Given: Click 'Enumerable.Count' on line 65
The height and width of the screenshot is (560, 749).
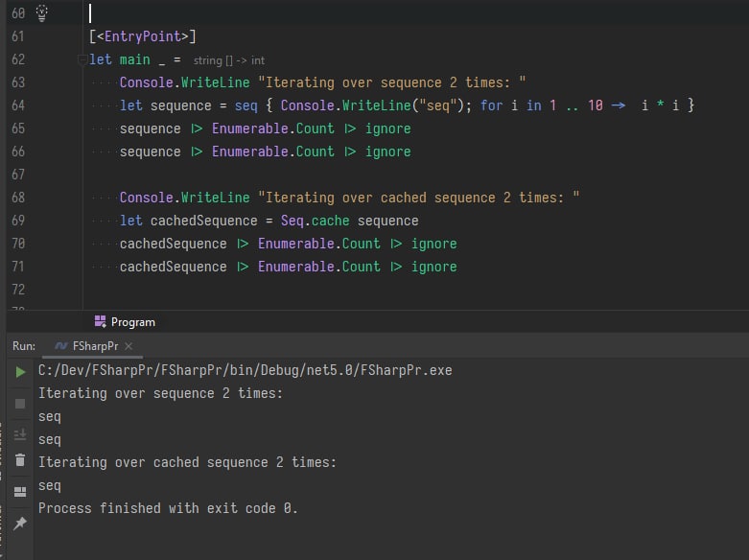Looking at the screenshot, I should (272, 128).
